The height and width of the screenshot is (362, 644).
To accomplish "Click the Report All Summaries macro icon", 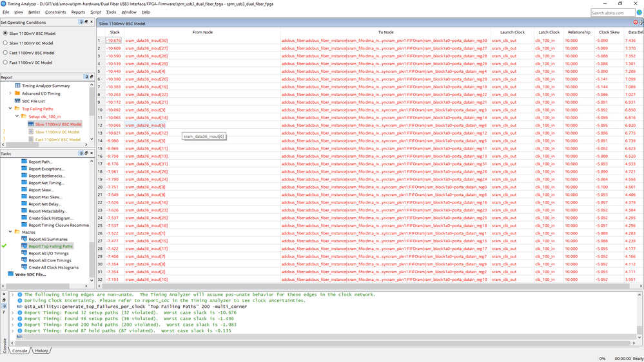I will click(x=24, y=239).
